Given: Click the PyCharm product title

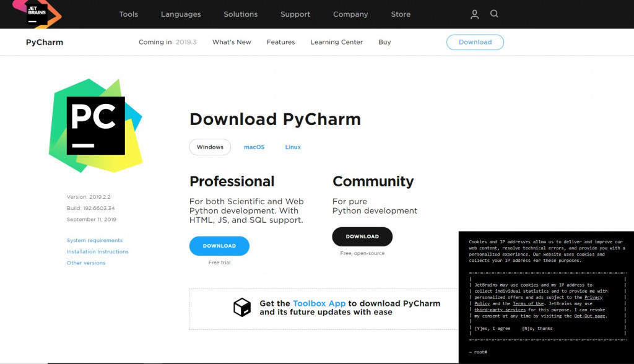Looking at the screenshot, I should click(45, 42).
